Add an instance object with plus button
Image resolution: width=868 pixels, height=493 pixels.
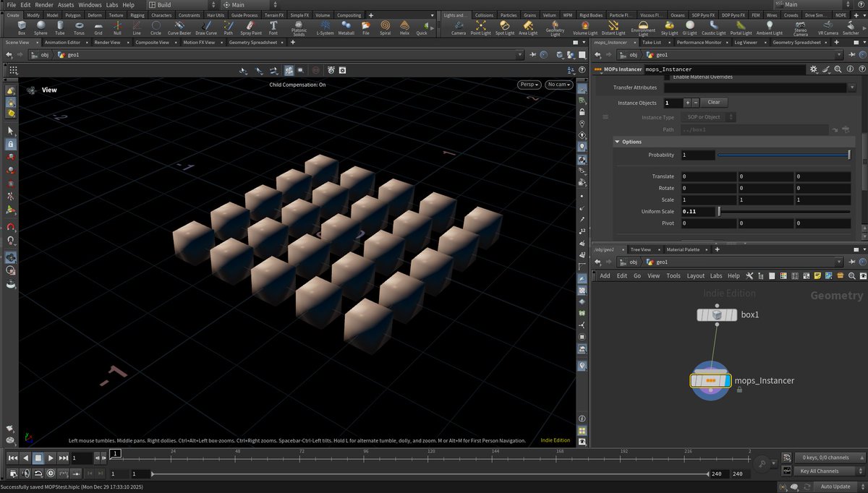[687, 103]
